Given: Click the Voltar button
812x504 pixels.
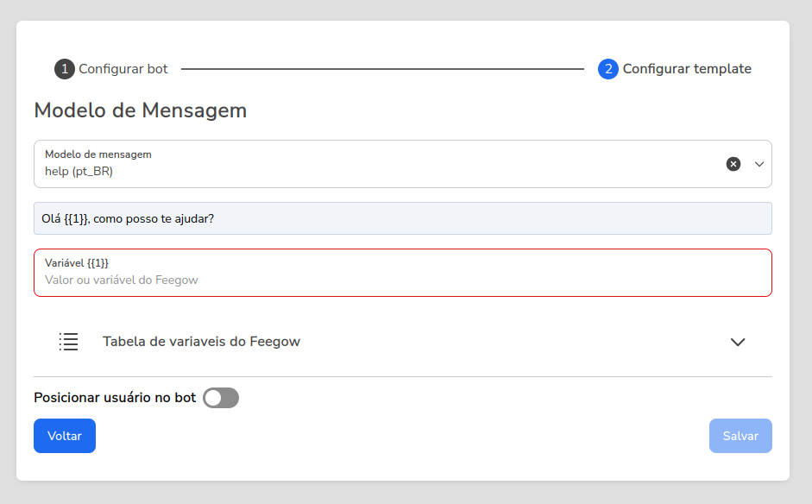Looking at the screenshot, I should [65, 436].
